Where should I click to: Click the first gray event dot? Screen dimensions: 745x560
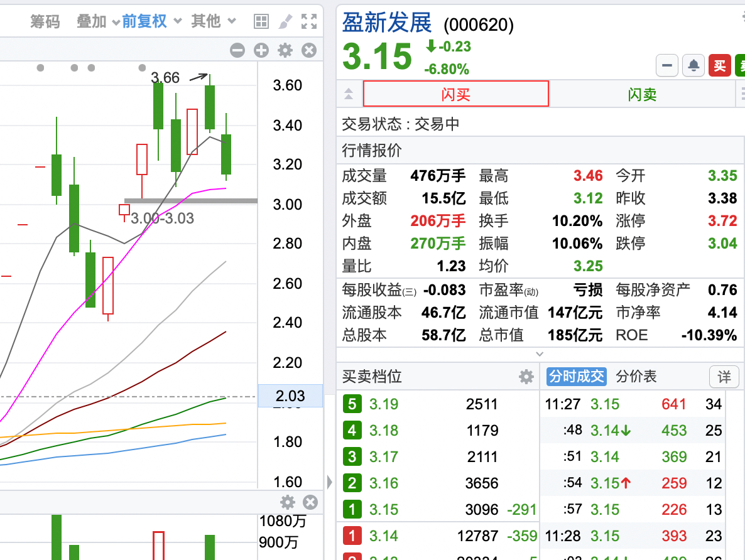coord(40,68)
